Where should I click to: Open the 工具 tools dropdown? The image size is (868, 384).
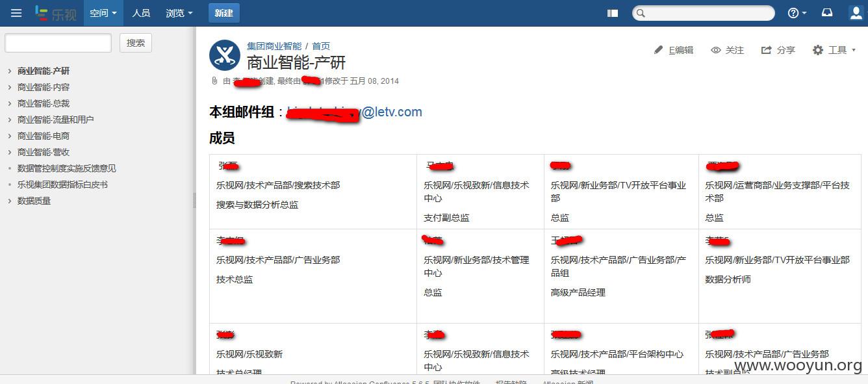[842, 50]
